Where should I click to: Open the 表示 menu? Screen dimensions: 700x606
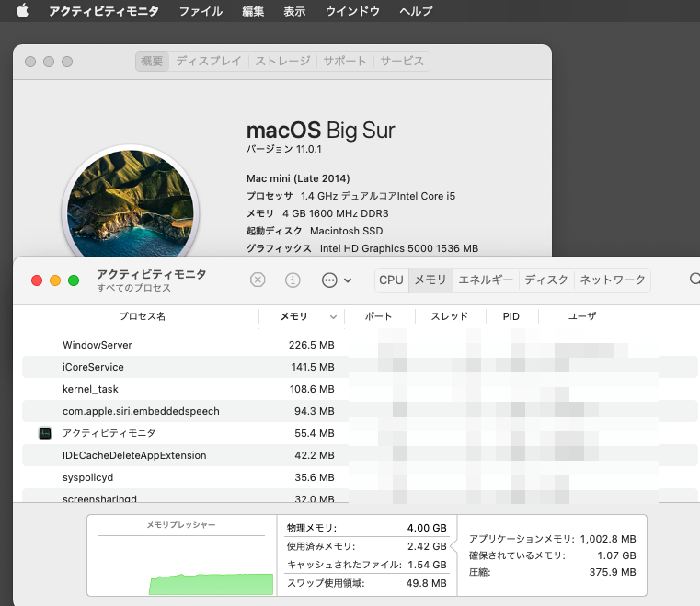[294, 11]
